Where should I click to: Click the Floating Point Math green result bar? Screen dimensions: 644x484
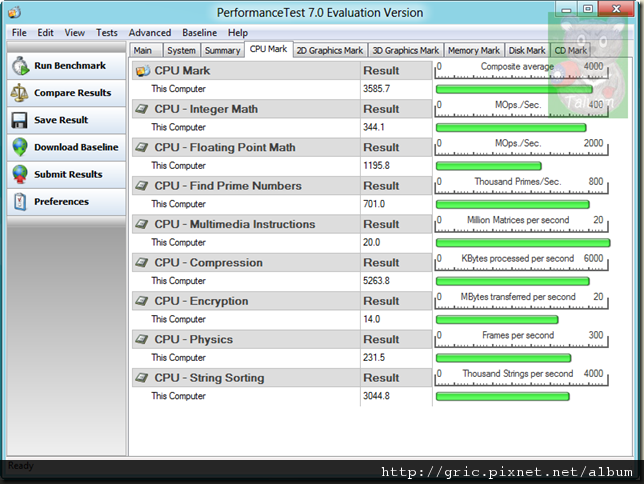click(x=488, y=166)
